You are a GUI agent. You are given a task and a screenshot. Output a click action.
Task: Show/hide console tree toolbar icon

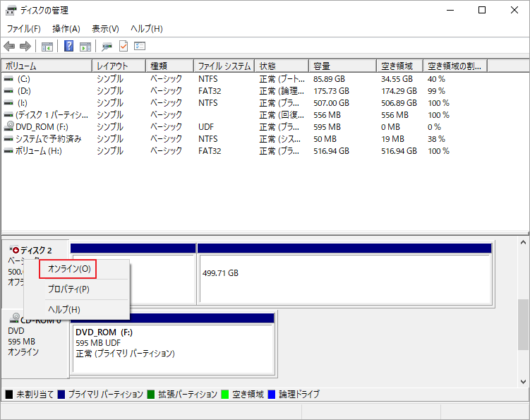47,47
